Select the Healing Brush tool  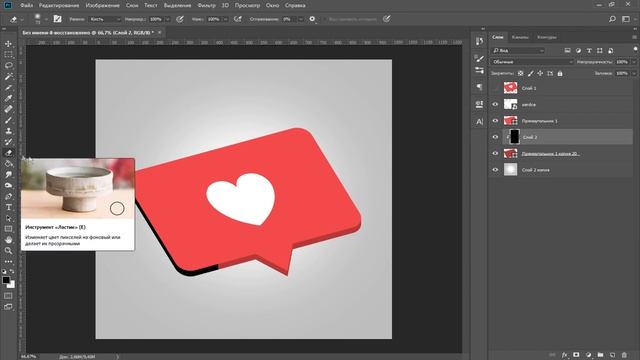8,109
